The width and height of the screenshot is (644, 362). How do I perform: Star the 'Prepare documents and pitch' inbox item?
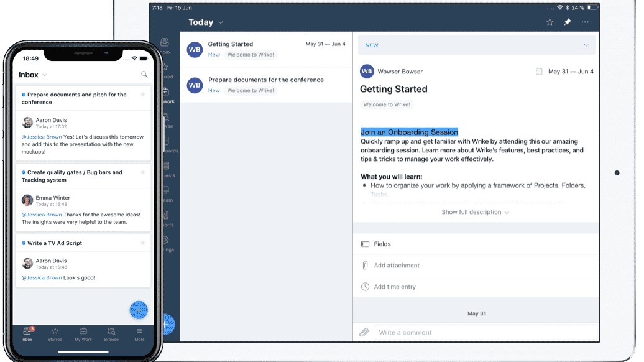[143, 95]
